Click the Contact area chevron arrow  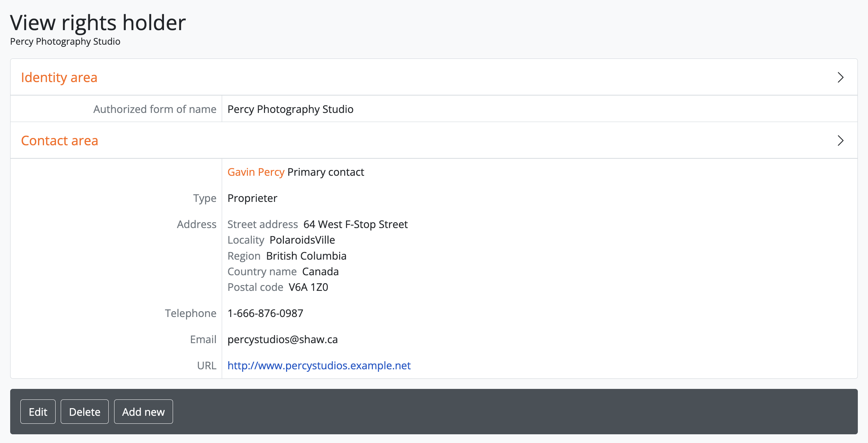click(840, 141)
